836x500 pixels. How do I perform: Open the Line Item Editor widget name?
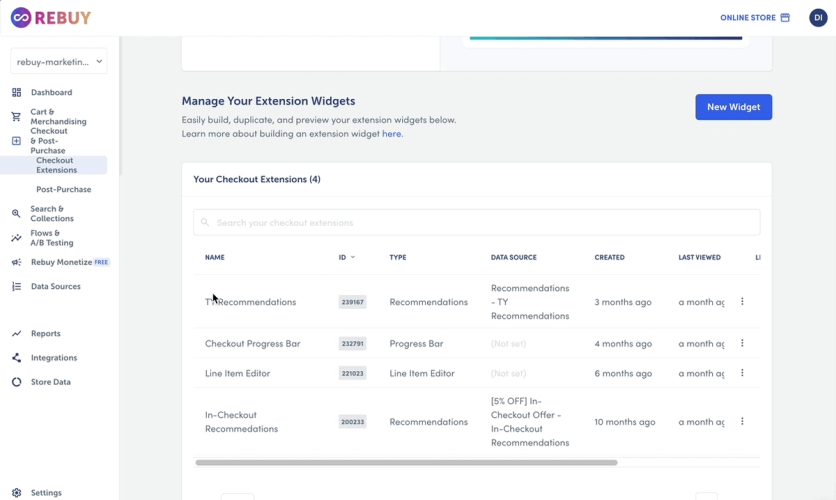(237, 373)
